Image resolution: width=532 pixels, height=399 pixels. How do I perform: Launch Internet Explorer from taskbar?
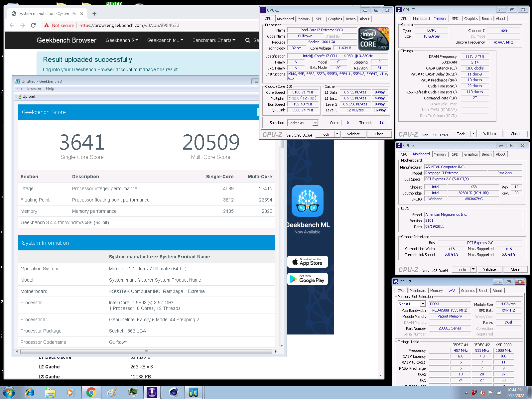point(30,392)
